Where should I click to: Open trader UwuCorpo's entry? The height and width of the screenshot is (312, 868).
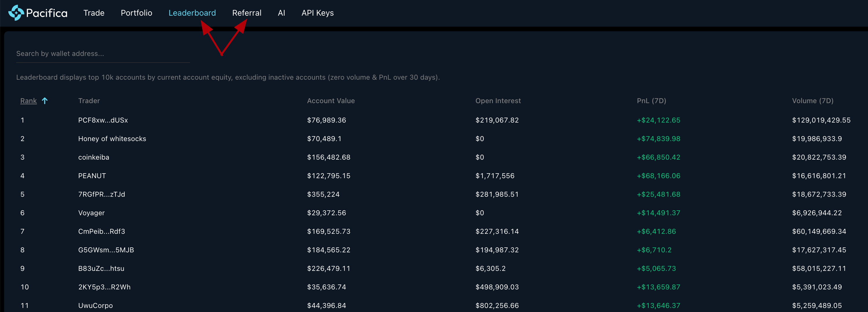click(95, 306)
